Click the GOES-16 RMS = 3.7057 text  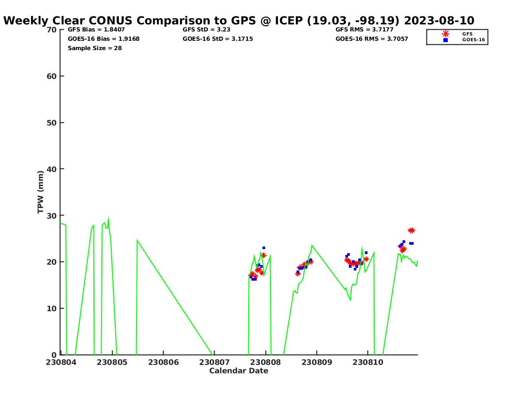pyautogui.click(x=372, y=39)
